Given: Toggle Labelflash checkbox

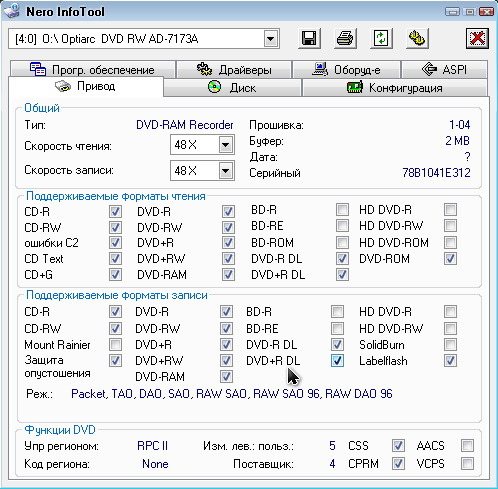Looking at the screenshot, I should (x=450, y=361).
